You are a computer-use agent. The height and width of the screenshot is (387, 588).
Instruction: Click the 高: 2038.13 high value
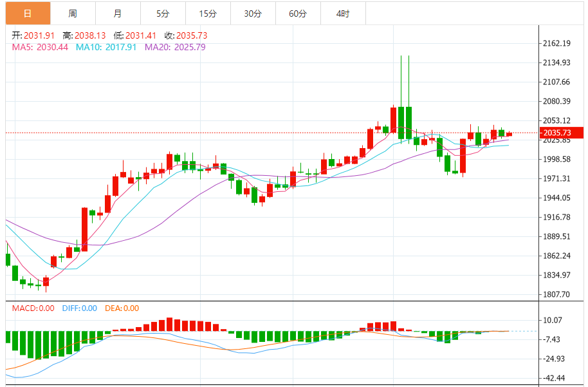pos(84,35)
